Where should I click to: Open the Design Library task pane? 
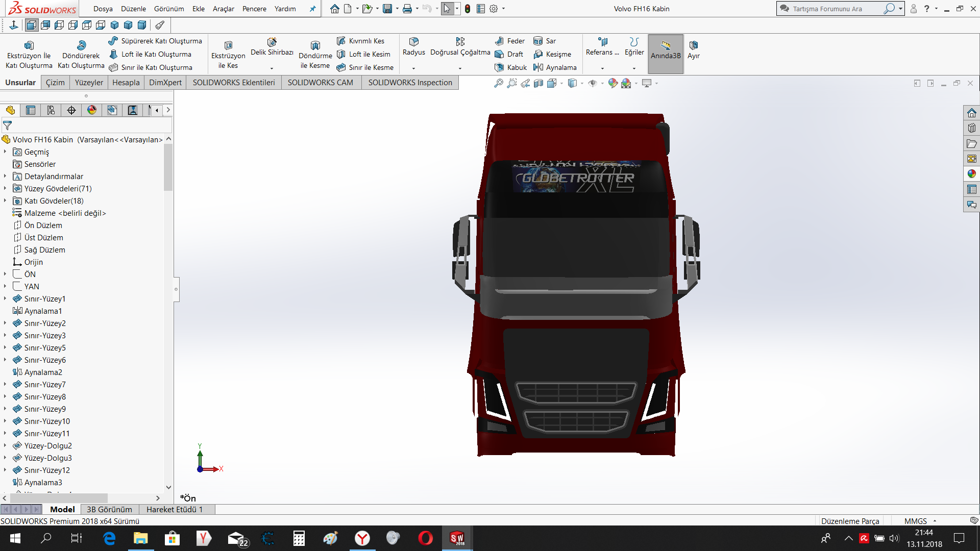[971, 128]
